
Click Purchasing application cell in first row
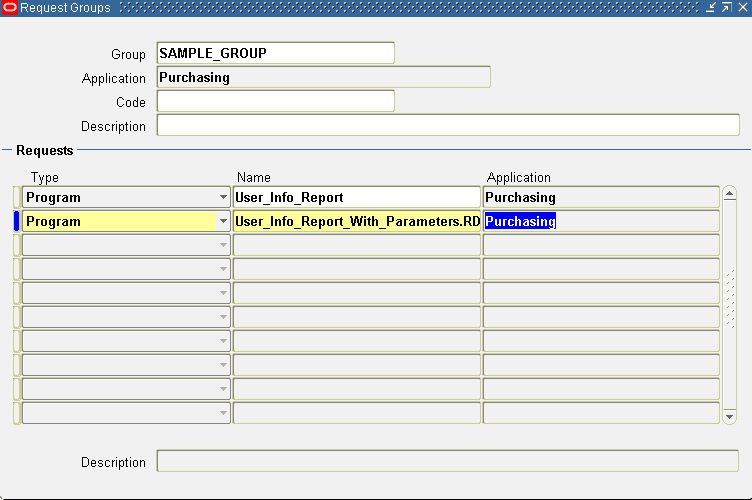click(x=601, y=197)
